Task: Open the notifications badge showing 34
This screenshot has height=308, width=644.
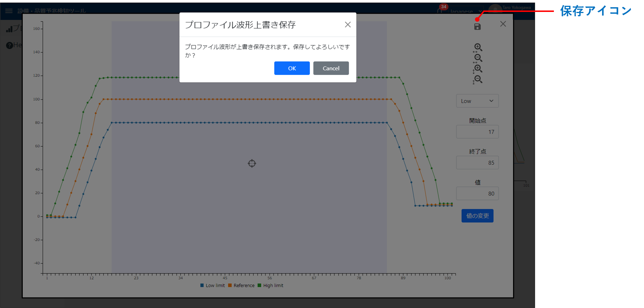Action: click(x=443, y=7)
